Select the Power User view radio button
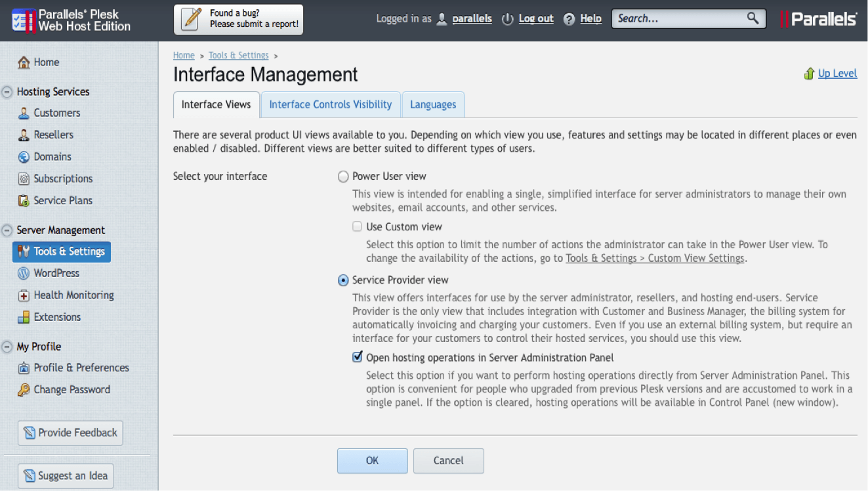This screenshot has width=868, height=491. tap(343, 177)
